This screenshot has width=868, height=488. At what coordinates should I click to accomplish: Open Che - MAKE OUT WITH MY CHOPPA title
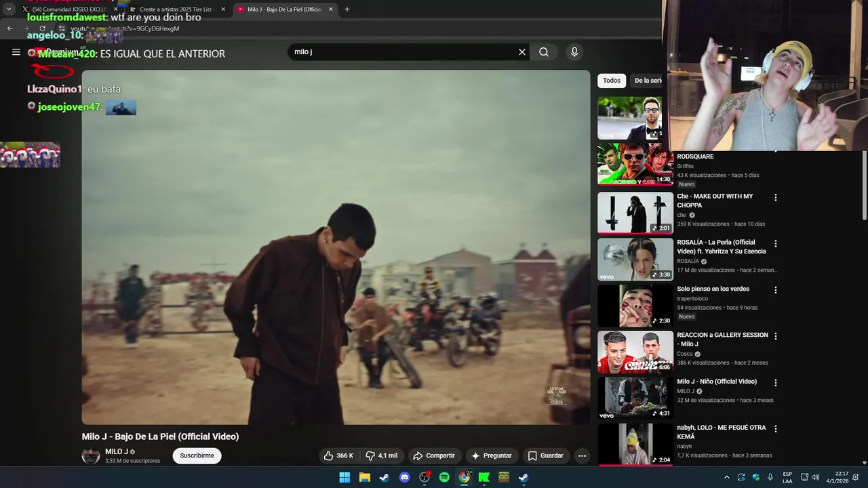point(715,201)
